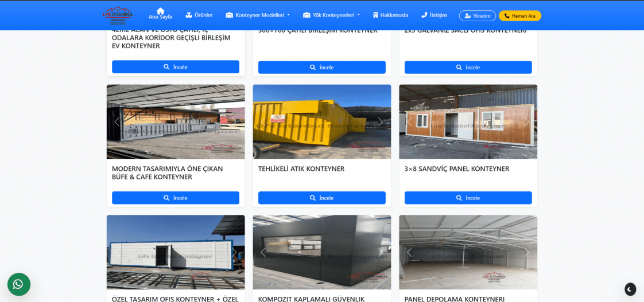Click title '3×8 SANDVİÇ PANEL KONTEYNER'
The width and height of the screenshot is (644, 302).
[x=457, y=168]
